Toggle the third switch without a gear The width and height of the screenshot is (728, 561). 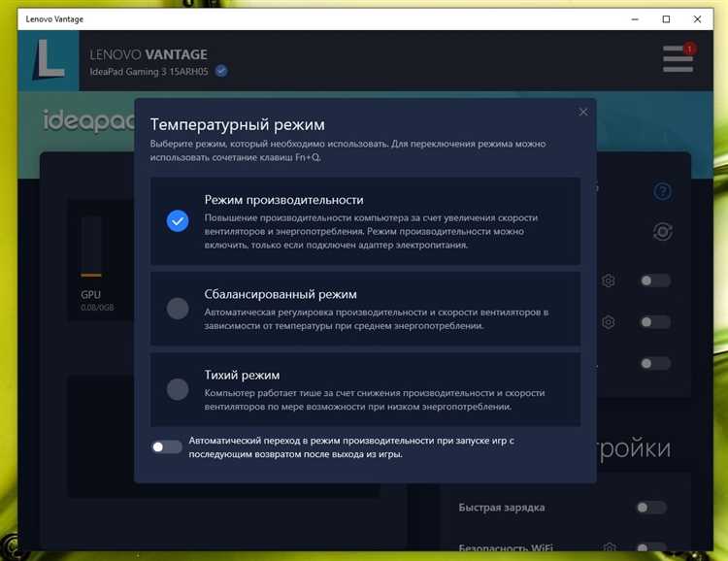click(655, 363)
